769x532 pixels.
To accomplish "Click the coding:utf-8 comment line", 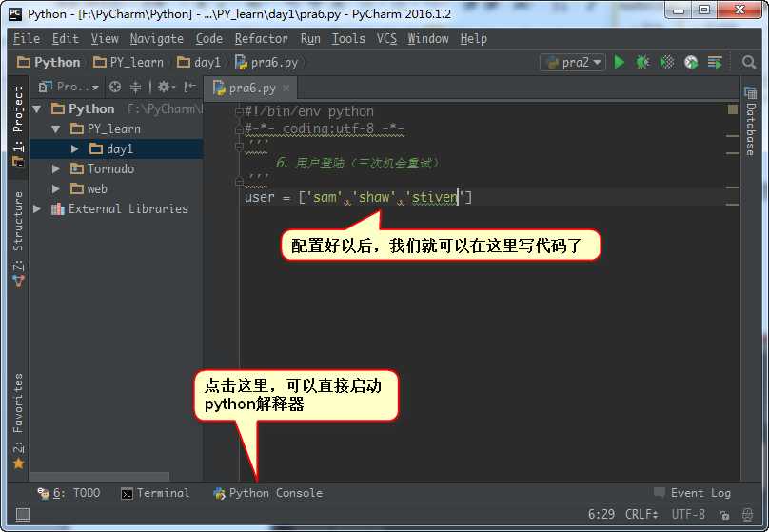I will click(325, 128).
